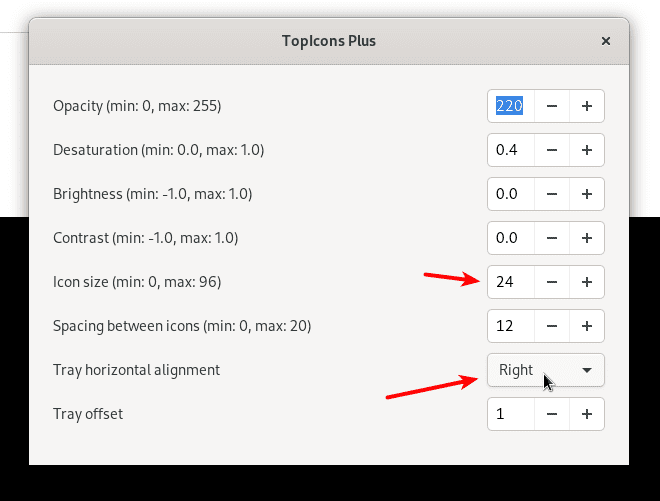
Task: Decrease Tray offset with minus button
Action: 552,414
